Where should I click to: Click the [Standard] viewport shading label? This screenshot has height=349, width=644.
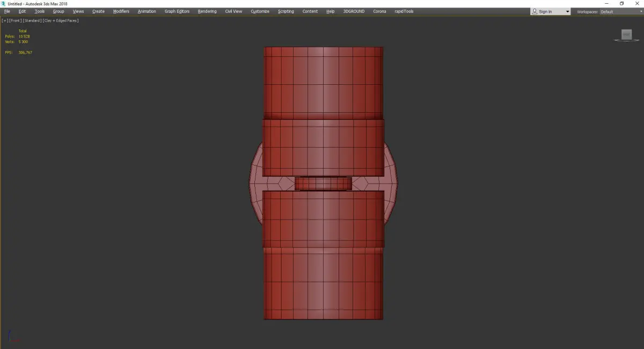pos(32,20)
